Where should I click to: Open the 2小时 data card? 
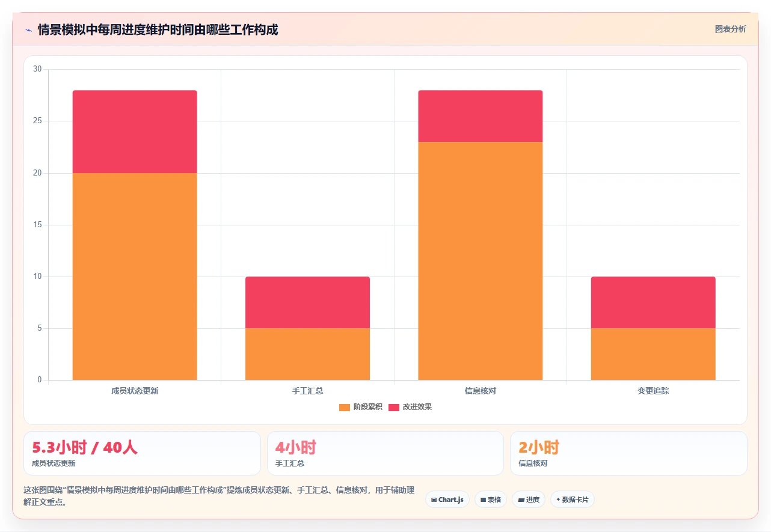628,453
